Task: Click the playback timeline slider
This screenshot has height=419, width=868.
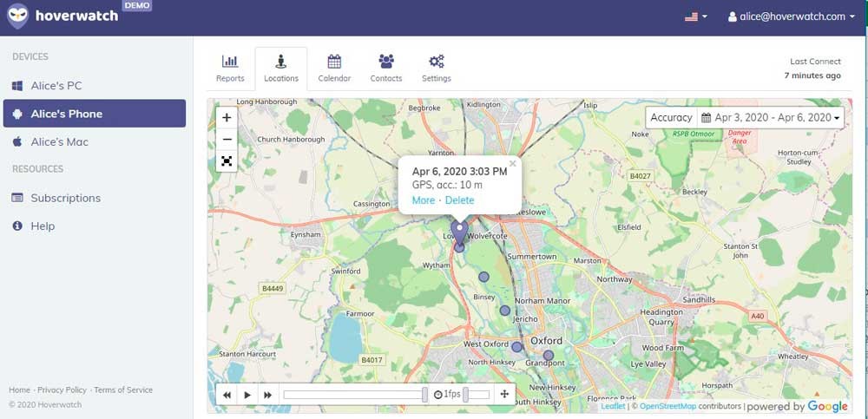Action: point(355,395)
